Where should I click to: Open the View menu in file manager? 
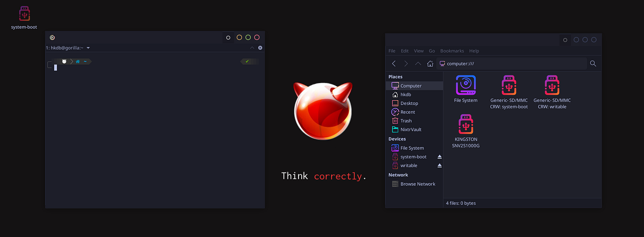pos(419,51)
